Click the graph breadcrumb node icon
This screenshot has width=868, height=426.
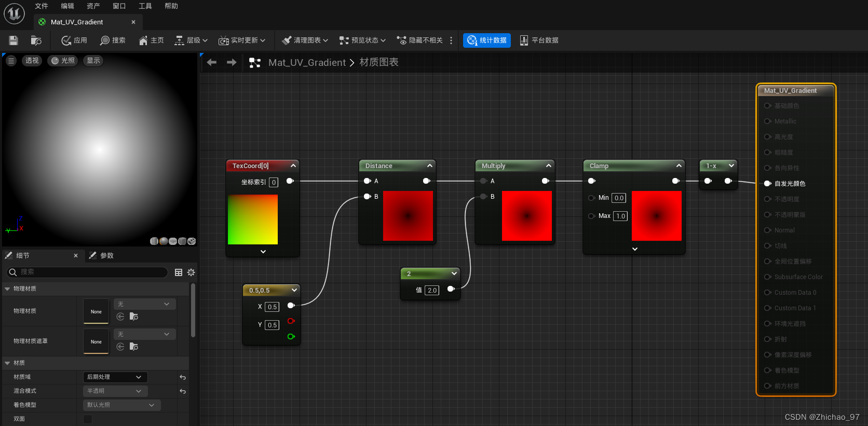(255, 63)
